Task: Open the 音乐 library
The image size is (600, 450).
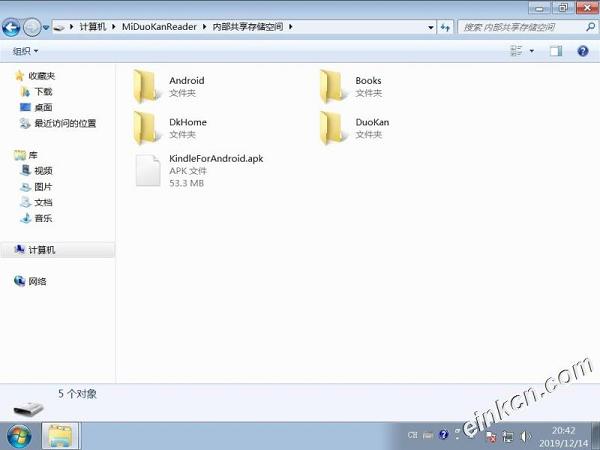Action: pyautogui.click(x=43, y=218)
